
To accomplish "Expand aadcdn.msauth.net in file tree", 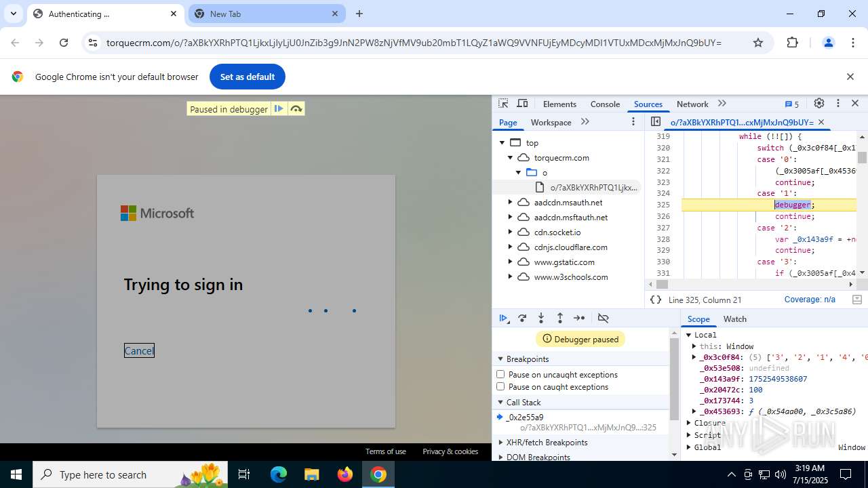I will coord(511,203).
